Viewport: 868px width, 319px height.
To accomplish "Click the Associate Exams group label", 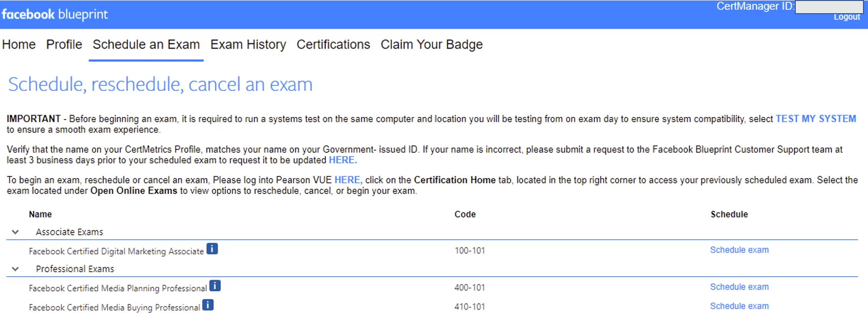I will [70, 232].
